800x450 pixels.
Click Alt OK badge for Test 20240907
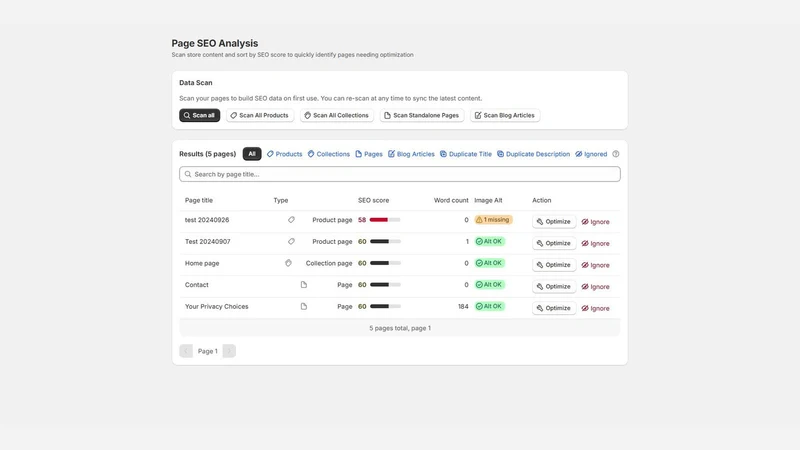tap(490, 241)
